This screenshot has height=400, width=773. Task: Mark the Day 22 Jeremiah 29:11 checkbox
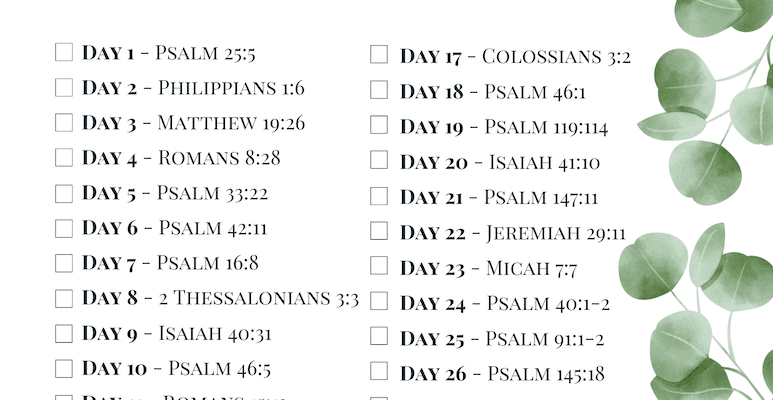tap(379, 232)
